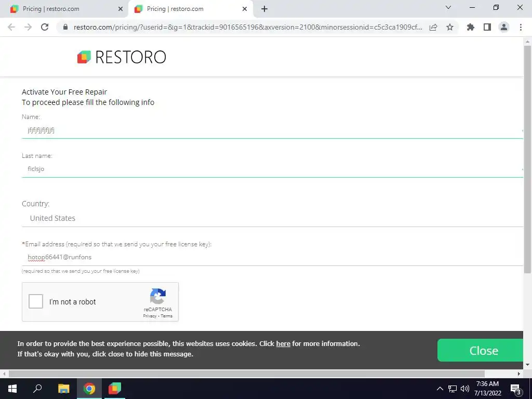Click the vertical scrollbar thumb
Image resolution: width=532 pixels, height=399 pixels.
coord(527,159)
